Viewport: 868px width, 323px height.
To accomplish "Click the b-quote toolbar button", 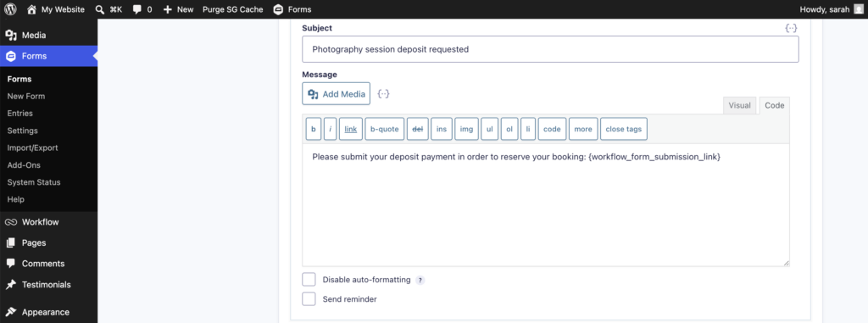I will coord(384,129).
